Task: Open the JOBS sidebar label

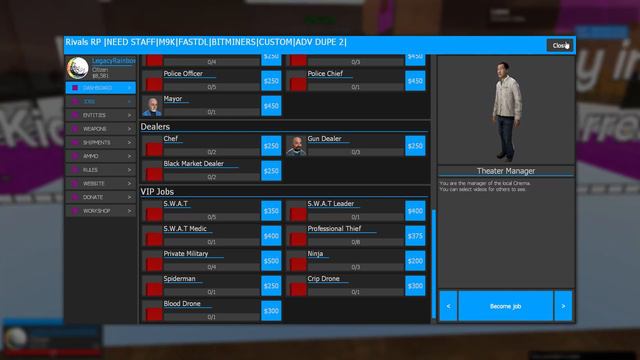Action: (x=89, y=101)
